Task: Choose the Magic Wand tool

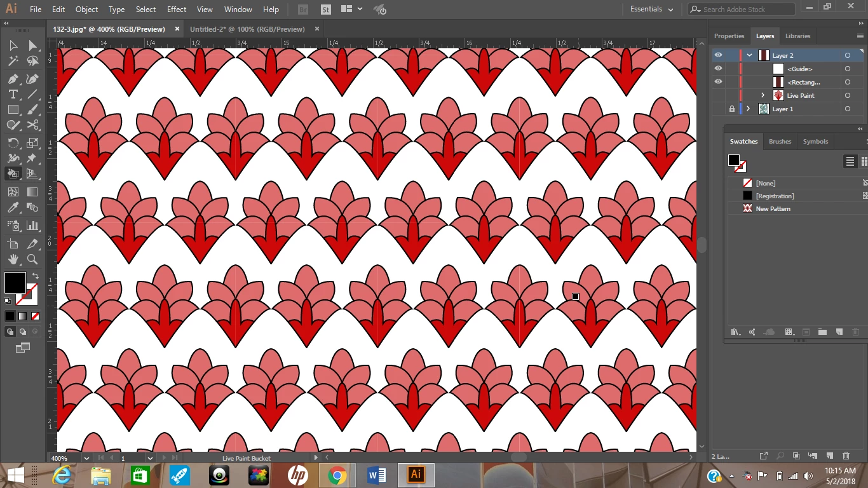Action: click(13, 61)
